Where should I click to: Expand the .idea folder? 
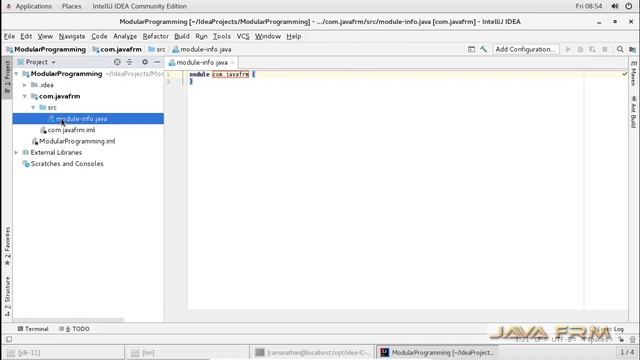(x=25, y=85)
